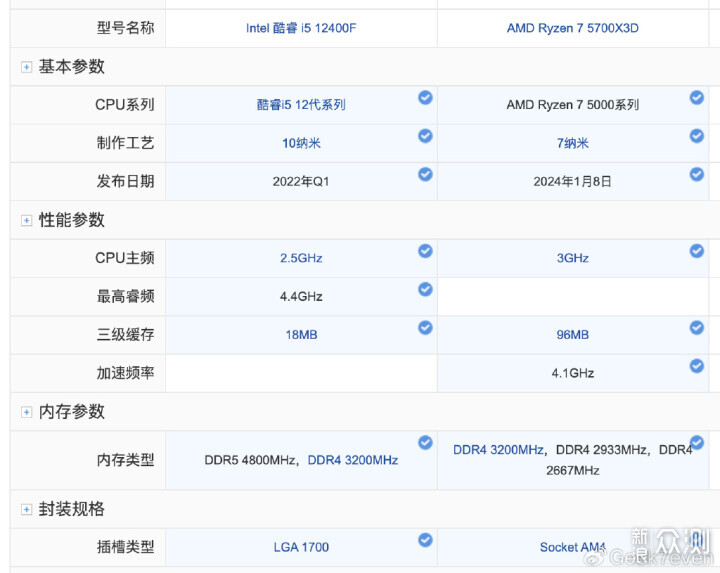Open the AMD DDR4 3200MHz memory link
Screen dimensions: 720x573
pyautogui.click(x=498, y=449)
